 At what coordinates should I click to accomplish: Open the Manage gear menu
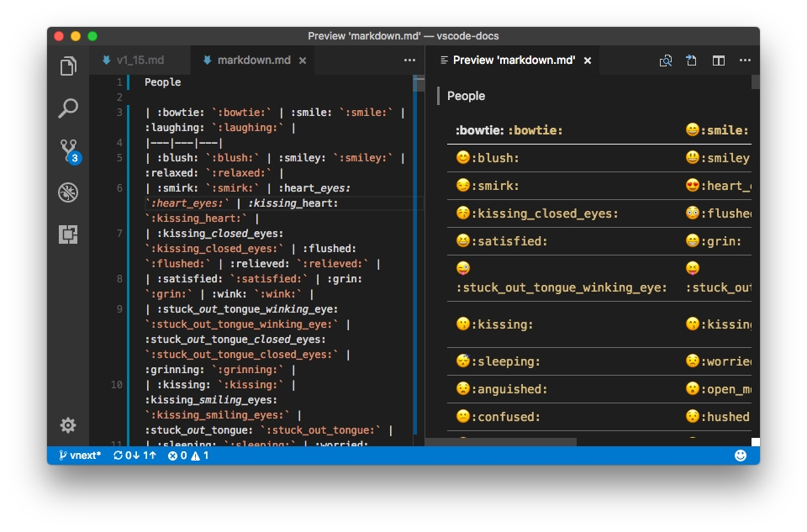(x=68, y=425)
